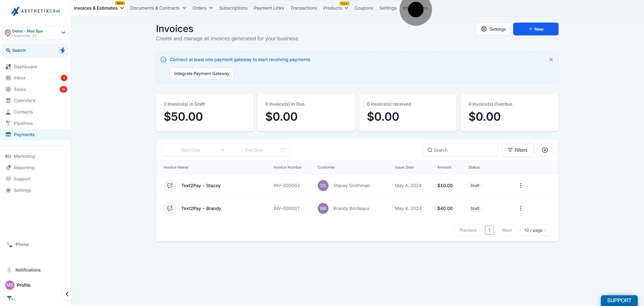Screen dimensions: 644x306
Task: Click the download export icon beside Filters
Action: [545, 150]
